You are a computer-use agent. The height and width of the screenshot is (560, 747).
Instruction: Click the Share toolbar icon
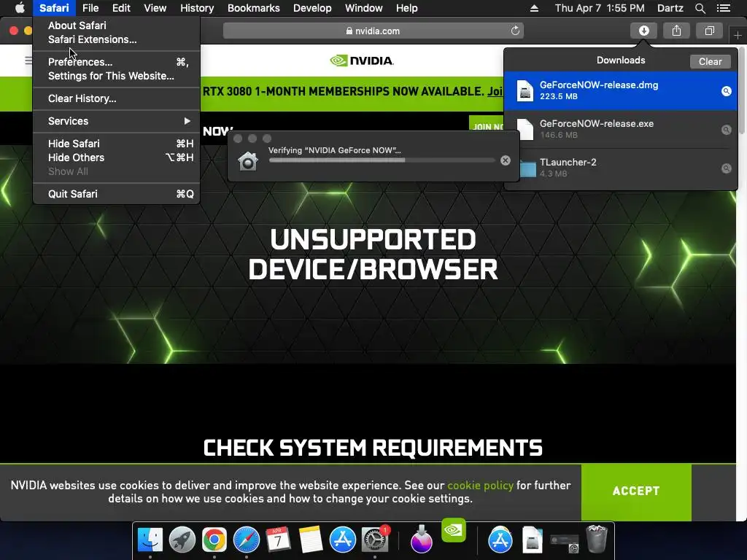[x=676, y=31]
